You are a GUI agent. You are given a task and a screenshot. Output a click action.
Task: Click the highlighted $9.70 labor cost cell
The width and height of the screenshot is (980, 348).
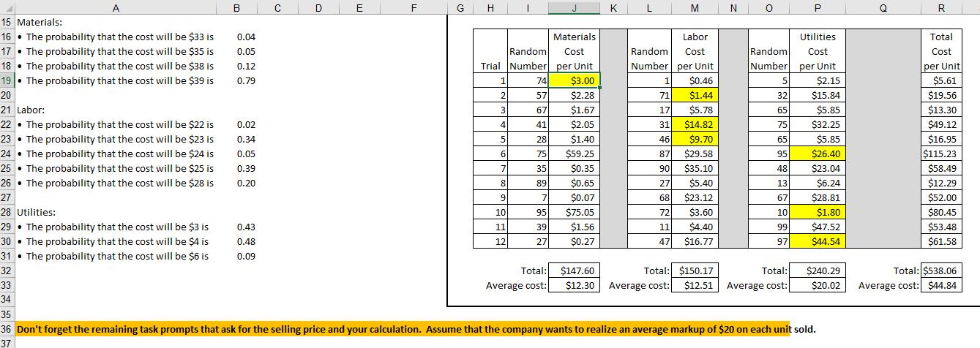coord(695,139)
